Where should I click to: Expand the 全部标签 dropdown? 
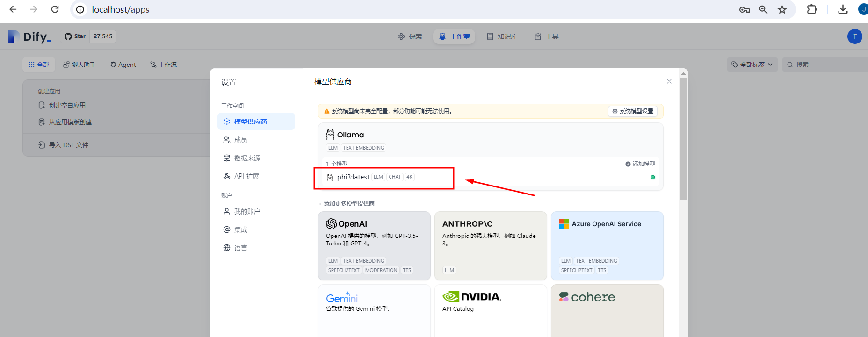752,65
